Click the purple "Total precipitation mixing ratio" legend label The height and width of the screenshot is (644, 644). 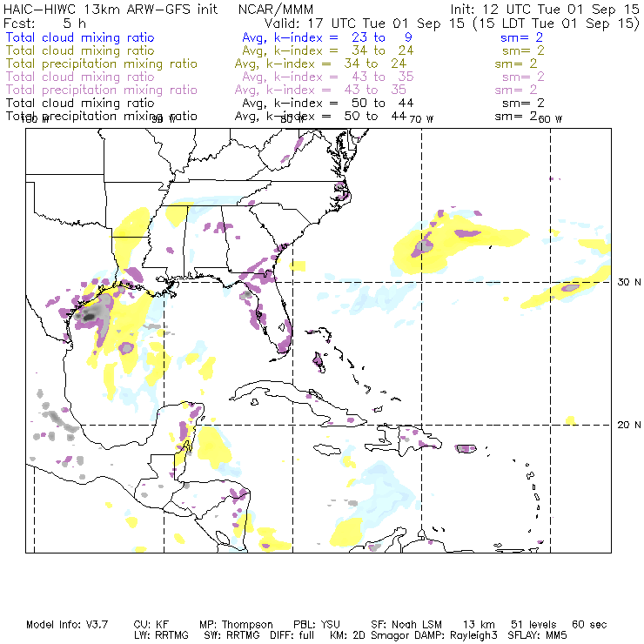pyautogui.click(x=102, y=90)
